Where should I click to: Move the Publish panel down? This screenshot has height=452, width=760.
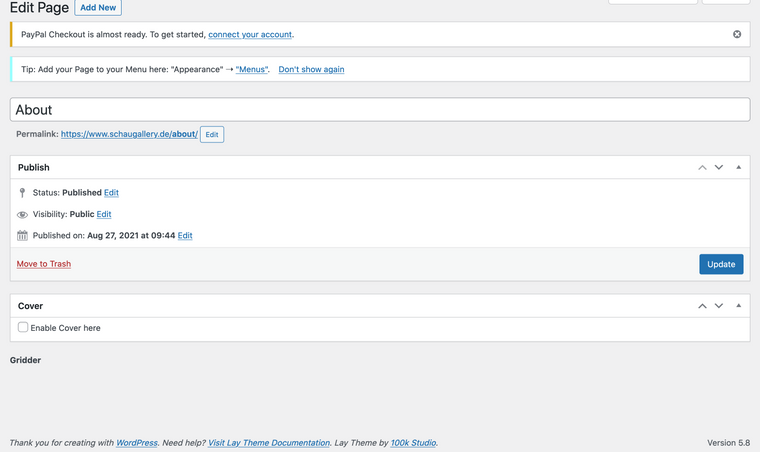(718, 167)
